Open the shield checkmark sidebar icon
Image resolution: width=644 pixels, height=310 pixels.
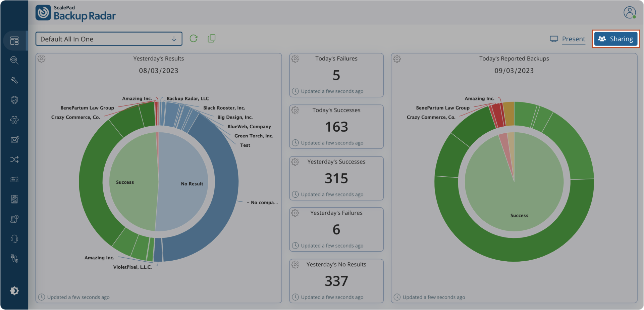tap(14, 100)
